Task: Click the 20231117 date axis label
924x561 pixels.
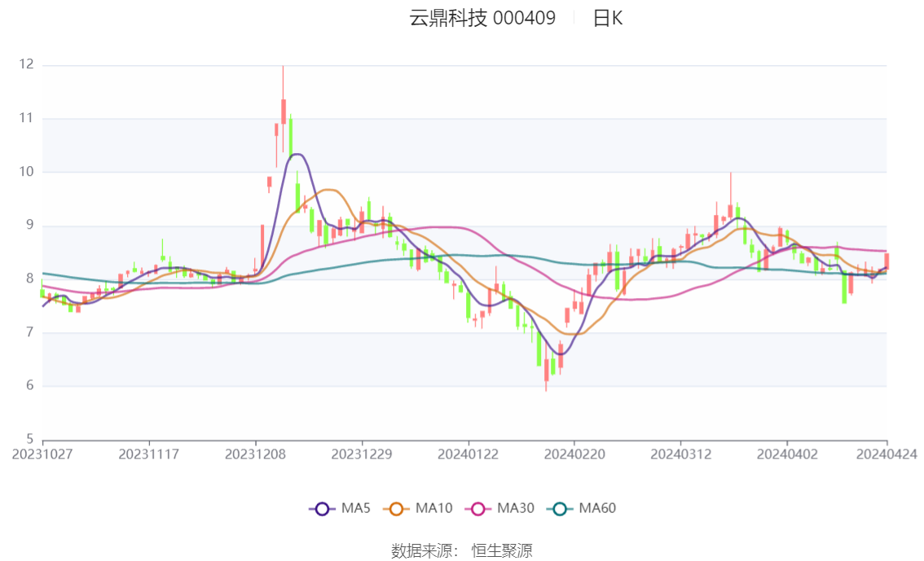Action: [x=148, y=454]
